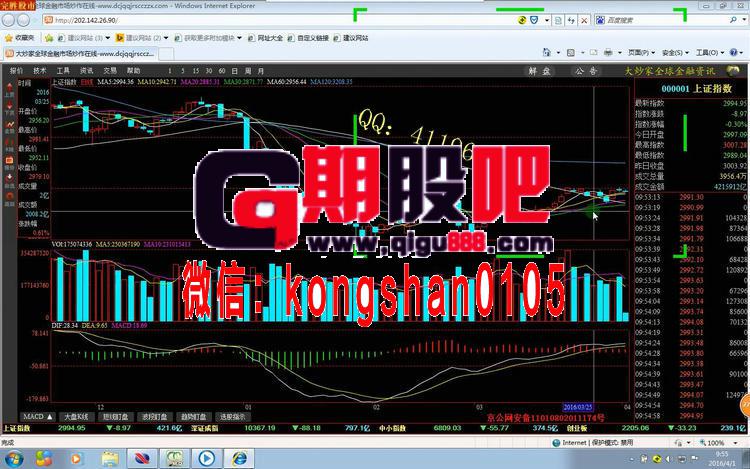Image resolution: width=750 pixels, height=469 pixels.
Task: Click the compatibility view page icon
Action: click(x=558, y=20)
